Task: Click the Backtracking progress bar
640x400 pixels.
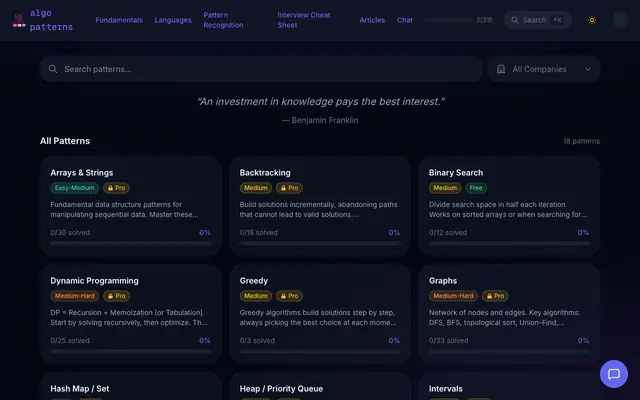Action: pyautogui.click(x=320, y=243)
